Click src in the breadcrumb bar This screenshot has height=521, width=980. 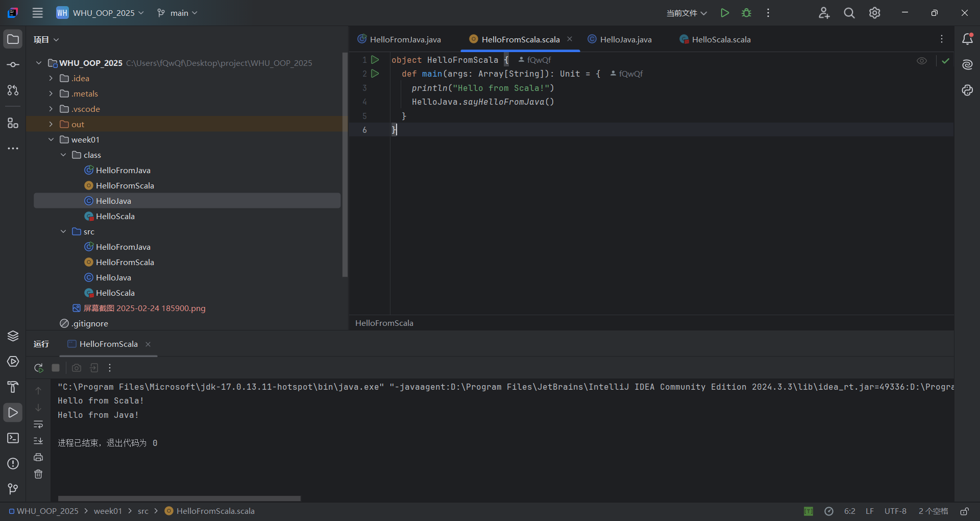[143, 511]
